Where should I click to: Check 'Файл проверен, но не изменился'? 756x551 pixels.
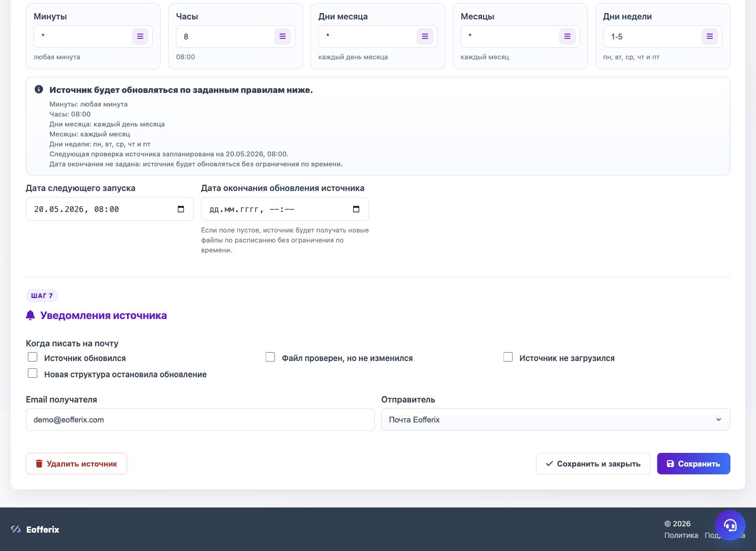click(x=270, y=357)
